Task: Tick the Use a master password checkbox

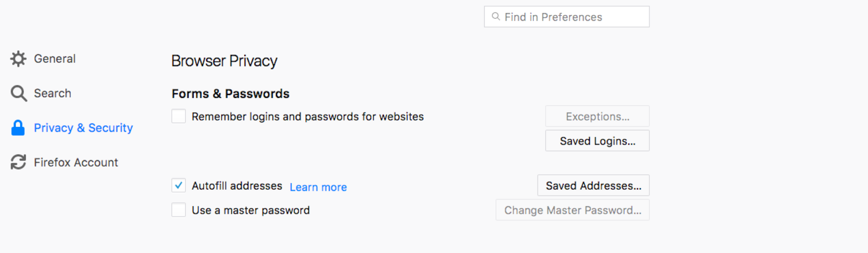Action: coord(179,210)
